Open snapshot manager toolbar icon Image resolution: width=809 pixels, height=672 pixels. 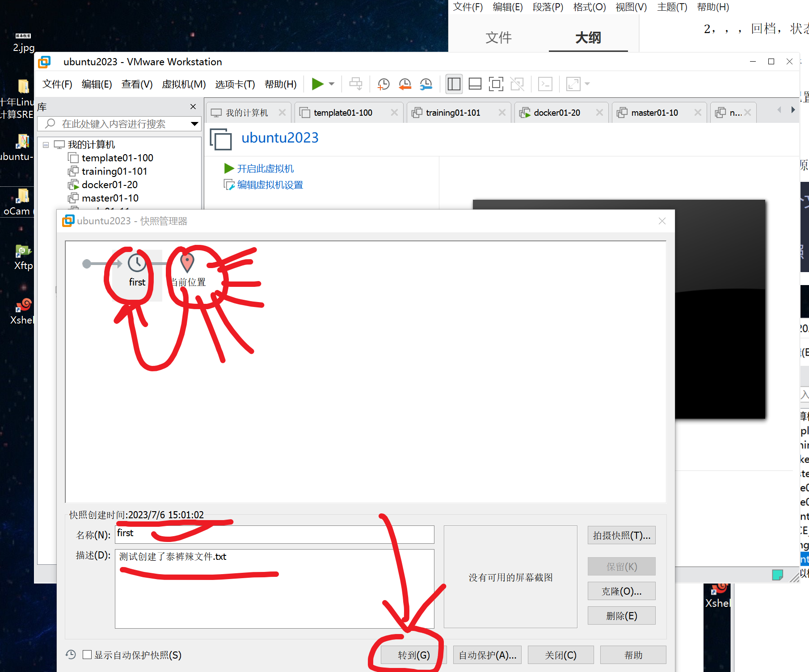pos(426,84)
